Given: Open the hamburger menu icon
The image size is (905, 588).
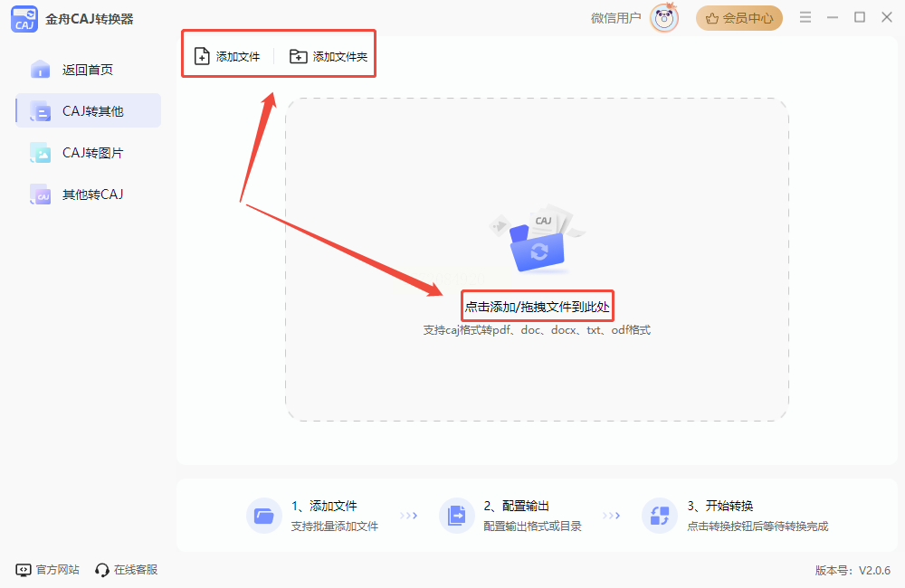Looking at the screenshot, I should click(805, 17).
